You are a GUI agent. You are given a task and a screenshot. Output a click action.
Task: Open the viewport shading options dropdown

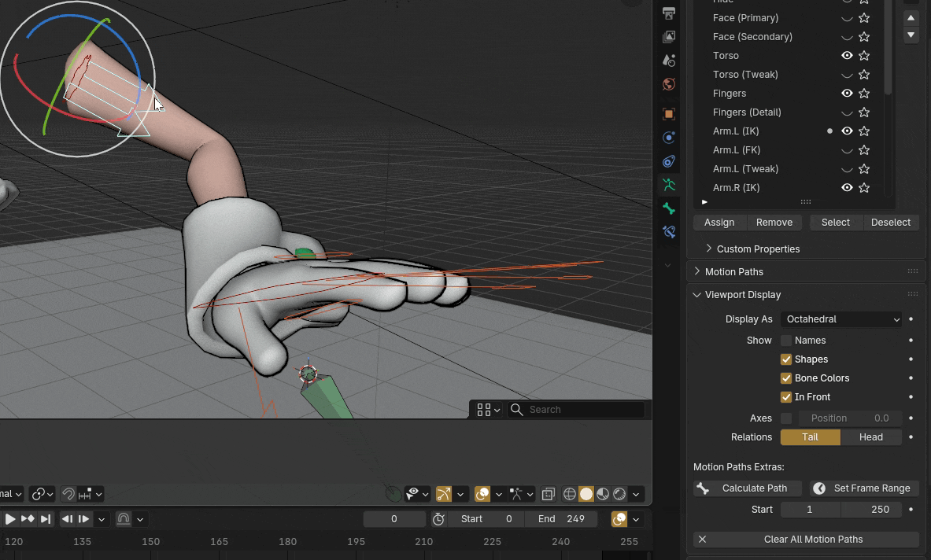click(x=636, y=494)
